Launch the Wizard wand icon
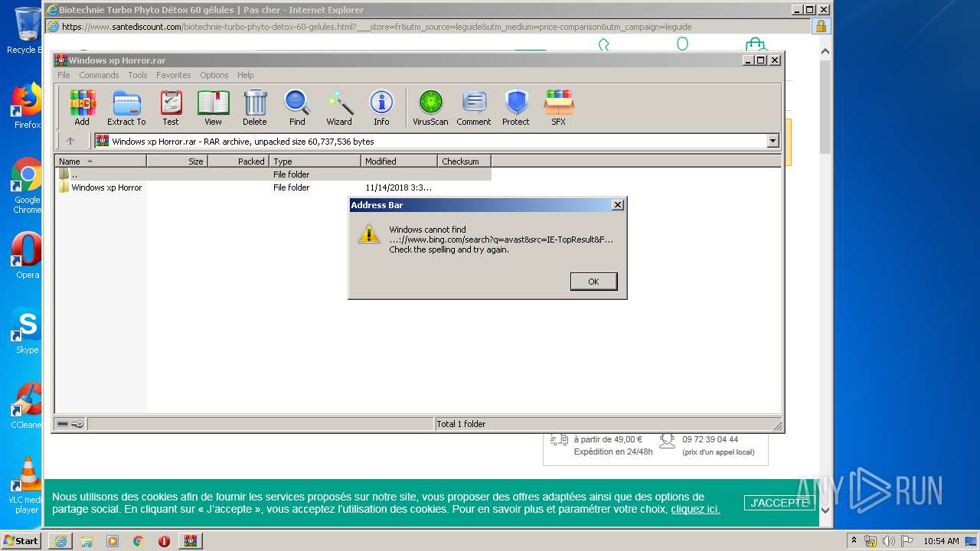This screenshot has width=980, height=551. click(339, 107)
